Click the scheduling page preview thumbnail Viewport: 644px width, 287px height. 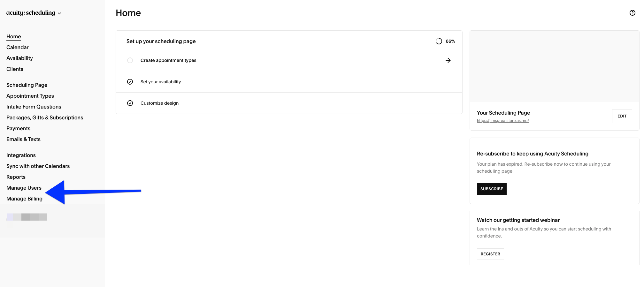[x=554, y=66]
